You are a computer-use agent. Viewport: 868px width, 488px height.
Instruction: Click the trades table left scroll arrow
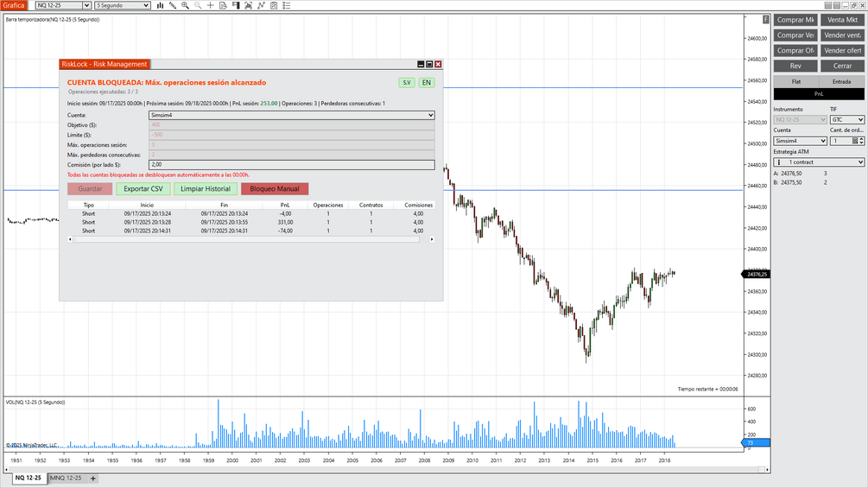click(x=70, y=239)
